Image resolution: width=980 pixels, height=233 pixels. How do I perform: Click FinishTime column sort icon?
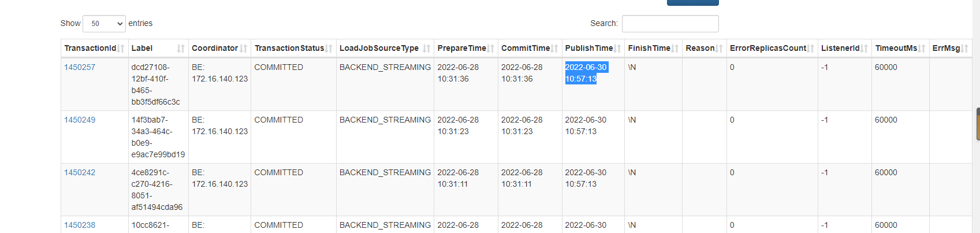[675, 49]
